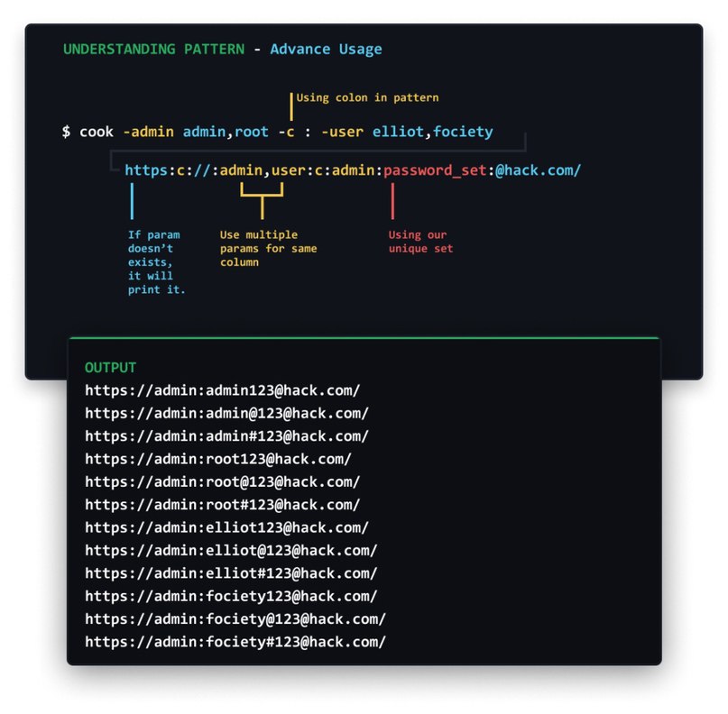Open the https://admin:fociety#123@hack.com/ output line
Image resolution: width=728 pixels, height=714 pixels.
pyautogui.click(x=235, y=642)
